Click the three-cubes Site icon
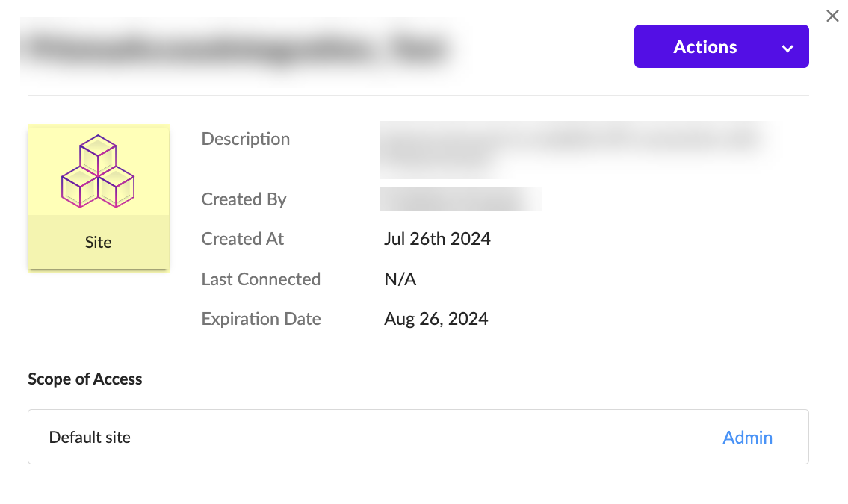The height and width of the screenshot is (504, 848). click(98, 171)
